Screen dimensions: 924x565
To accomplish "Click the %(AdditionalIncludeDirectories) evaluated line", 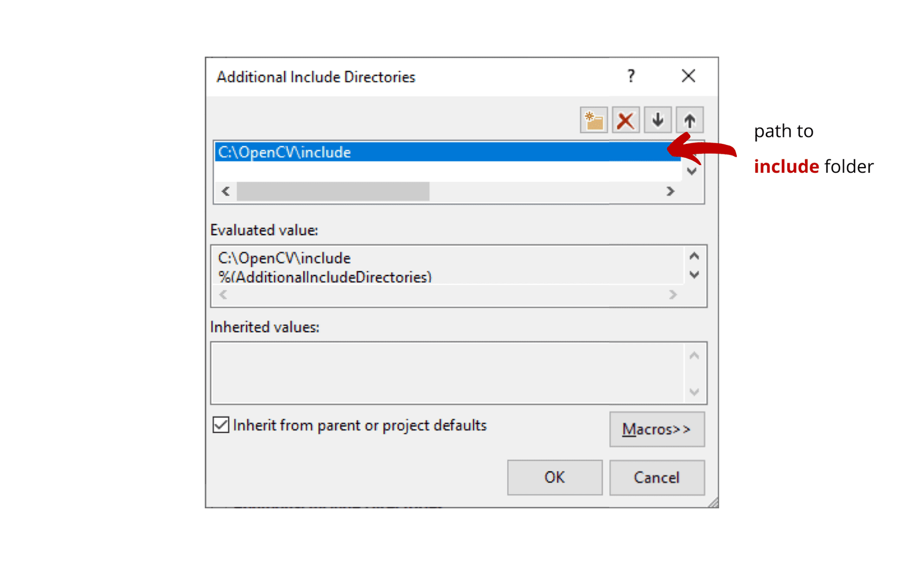I will coord(325,277).
